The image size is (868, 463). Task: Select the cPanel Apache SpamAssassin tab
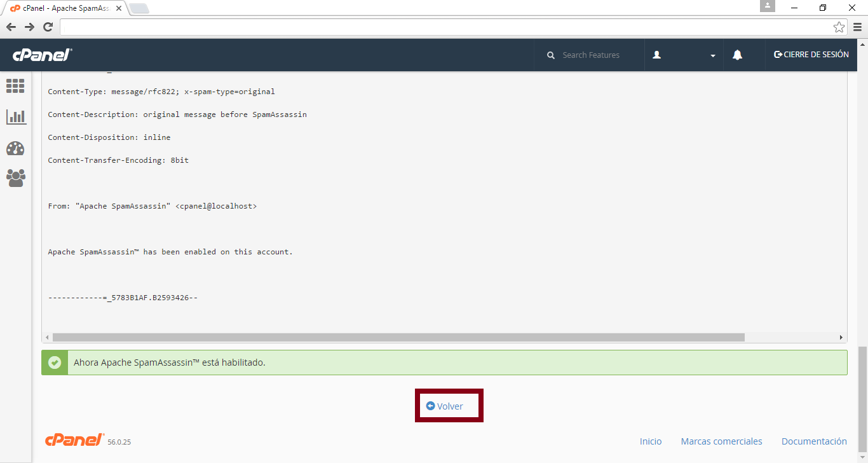point(64,8)
